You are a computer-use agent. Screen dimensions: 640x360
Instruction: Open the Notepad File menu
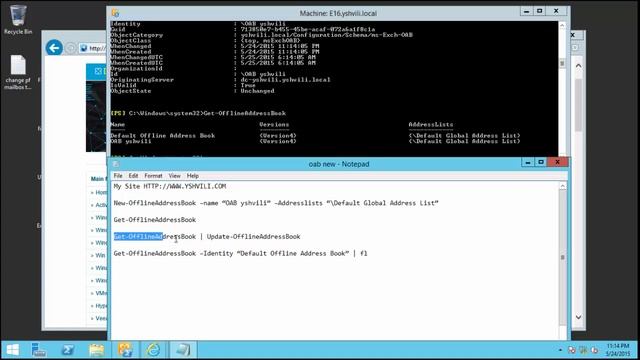click(118, 176)
